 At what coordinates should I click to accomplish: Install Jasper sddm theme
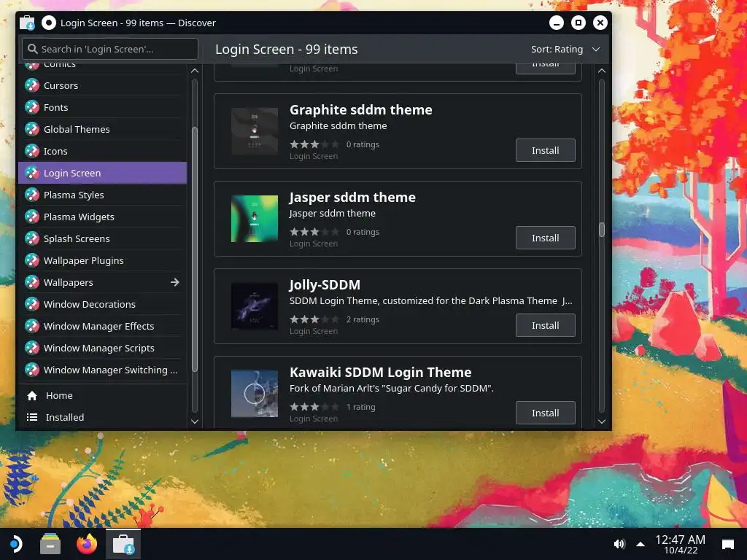(x=545, y=238)
